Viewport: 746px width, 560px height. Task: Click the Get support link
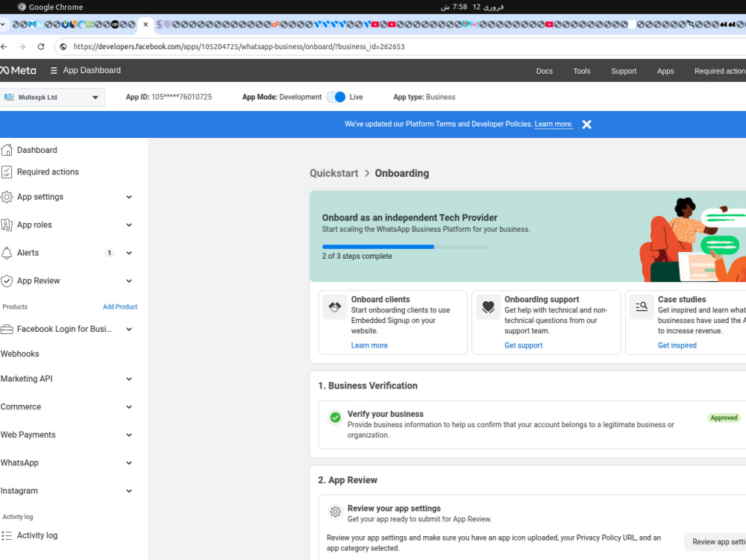coord(524,345)
